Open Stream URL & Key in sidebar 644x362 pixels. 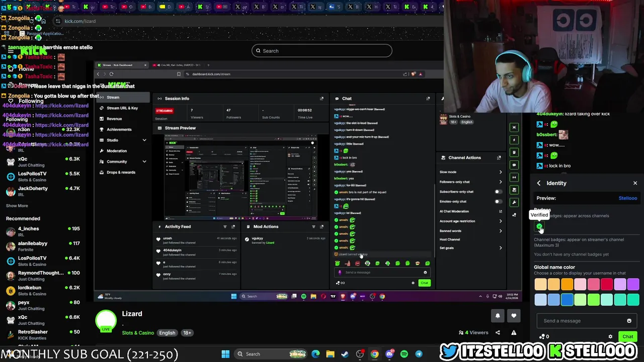click(x=122, y=108)
